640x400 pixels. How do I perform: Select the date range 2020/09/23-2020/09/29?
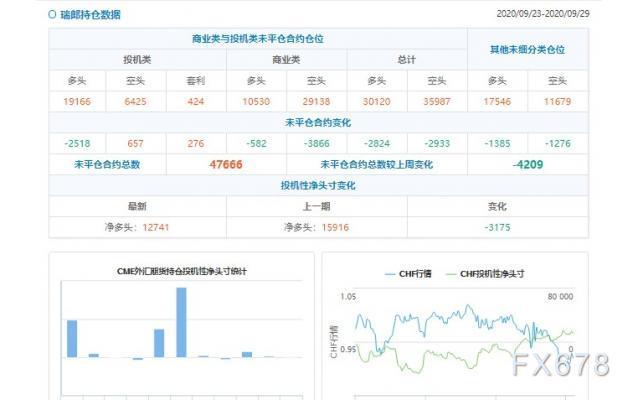543,13
